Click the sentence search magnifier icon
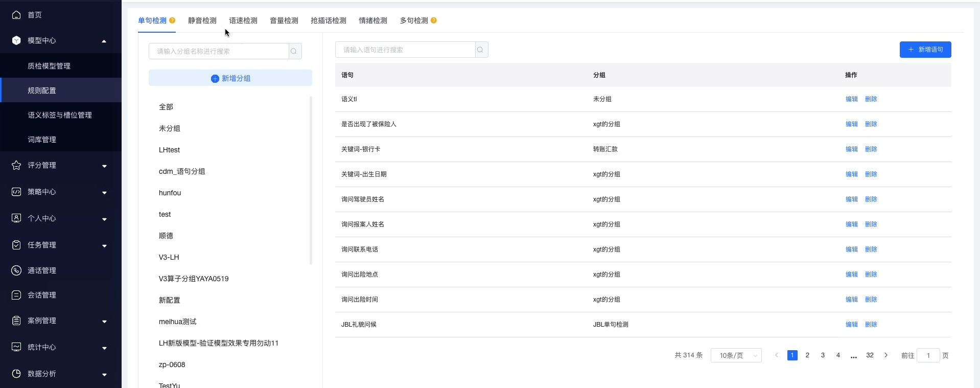Viewport: 980px width, 388px height. coord(481,50)
